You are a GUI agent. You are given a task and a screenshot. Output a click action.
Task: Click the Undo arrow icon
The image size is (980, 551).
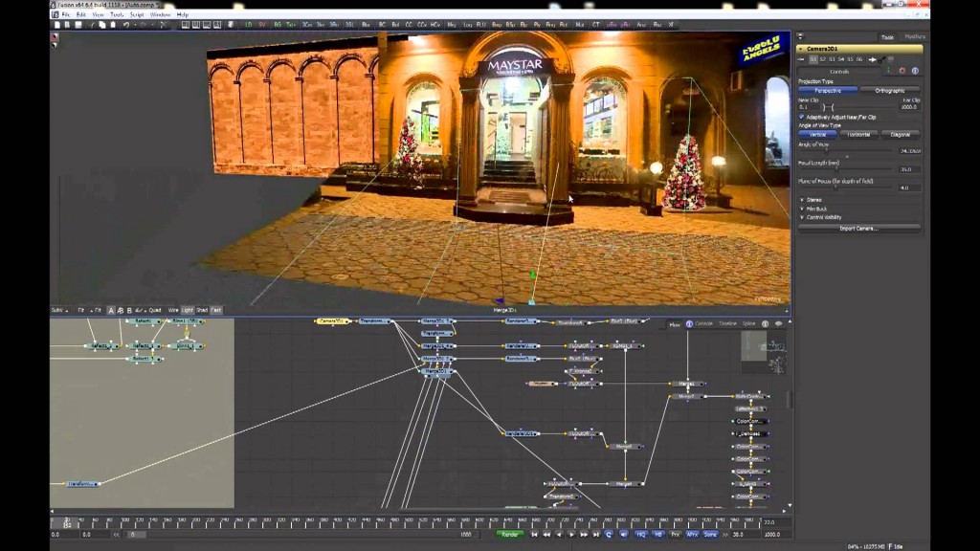(x=126, y=25)
